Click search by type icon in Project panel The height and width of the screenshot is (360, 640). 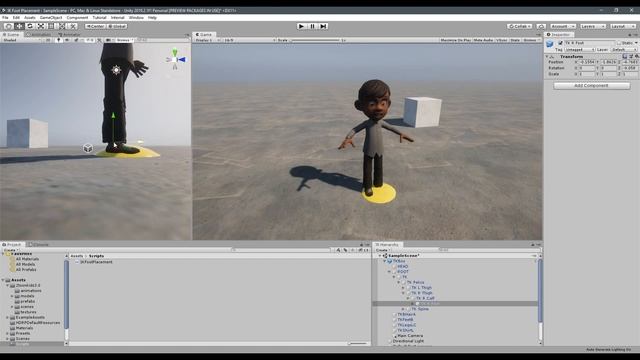coord(338,250)
